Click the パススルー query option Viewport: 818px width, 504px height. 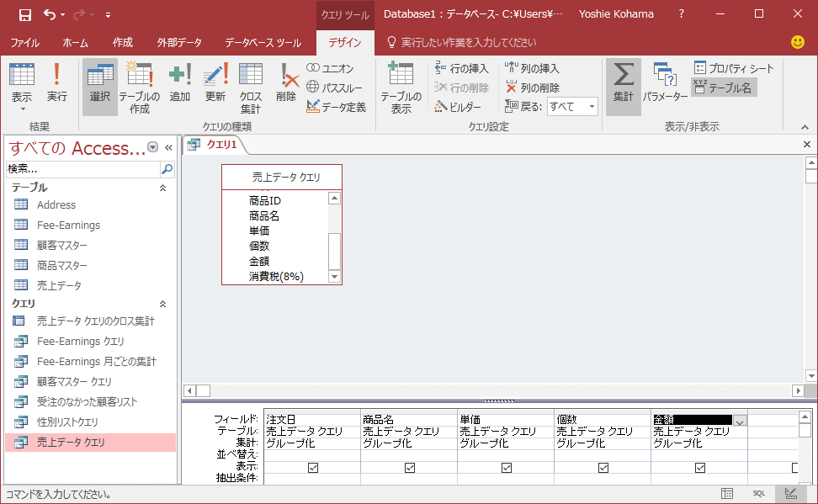pos(334,88)
